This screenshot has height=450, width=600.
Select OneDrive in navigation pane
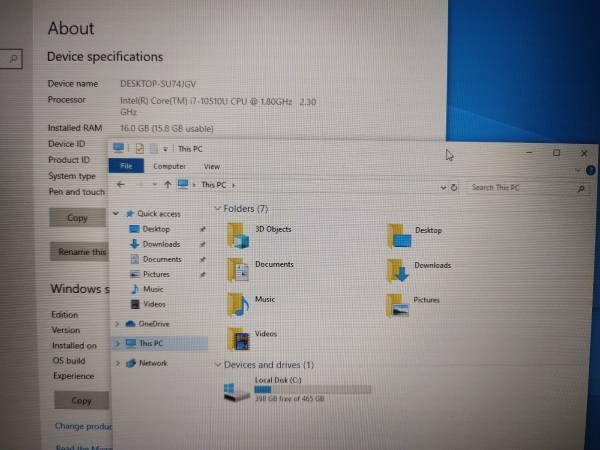[154, 324]
